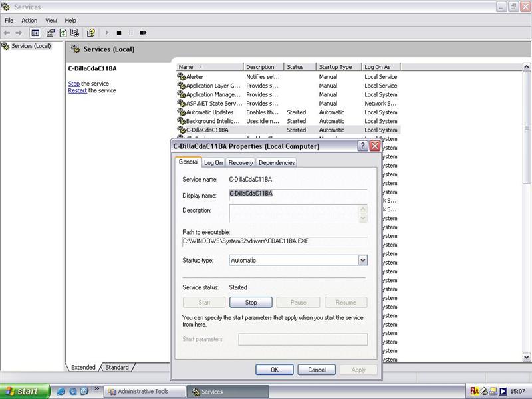The width and height of the screenshot is (532, 399).
Task: Click the Forward arrow toolbar icon
Action: point(19,33)
